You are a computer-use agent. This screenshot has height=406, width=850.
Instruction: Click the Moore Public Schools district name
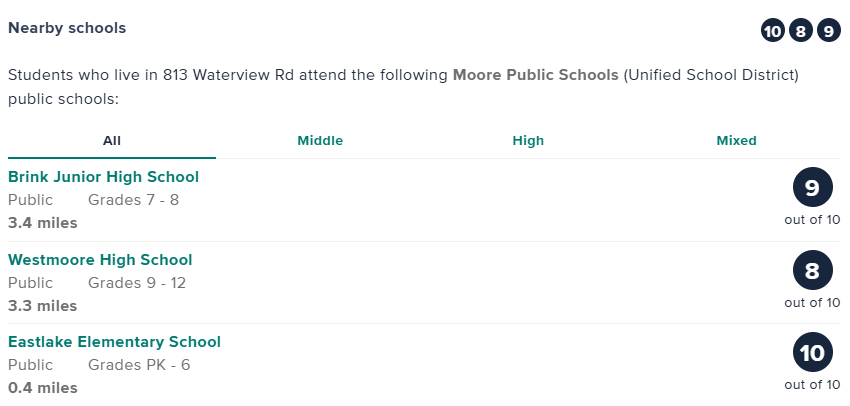pos(535,75)
